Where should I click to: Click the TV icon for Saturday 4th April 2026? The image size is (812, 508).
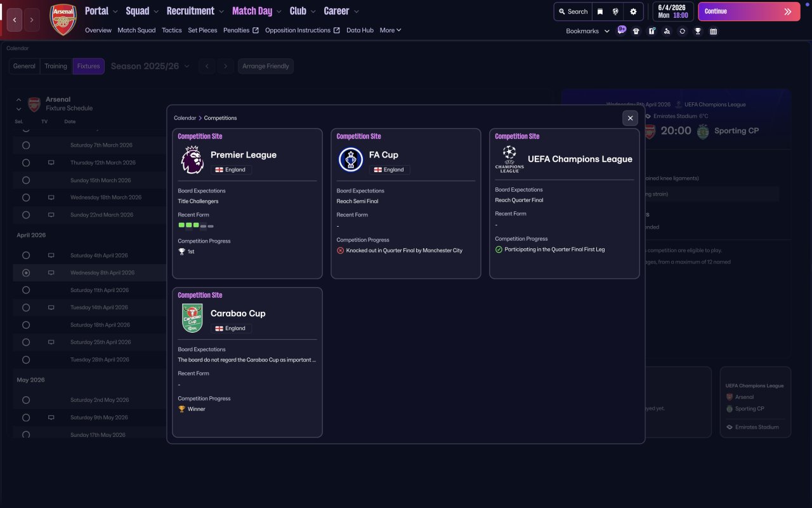pyautogui.click(x=51, y=255)
